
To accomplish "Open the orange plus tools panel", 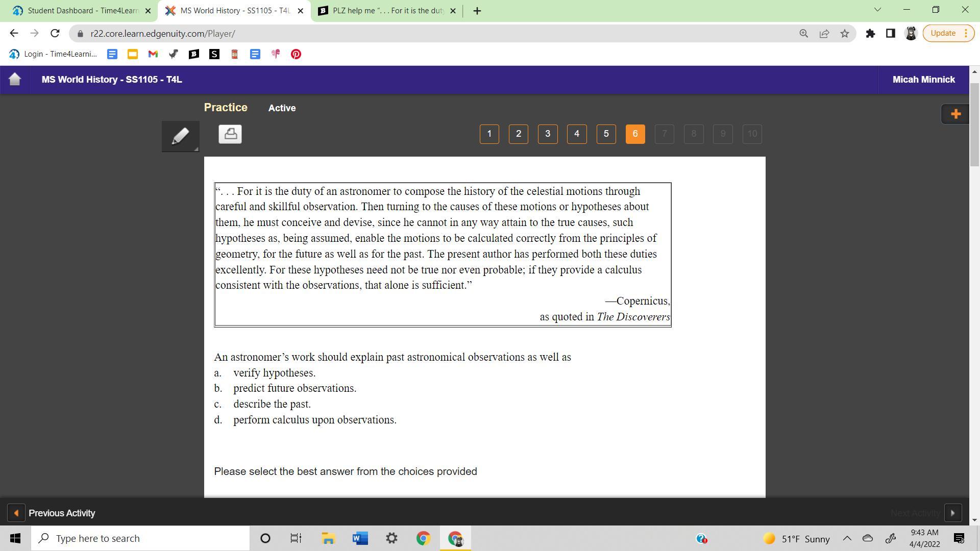I will pos(955,114).
